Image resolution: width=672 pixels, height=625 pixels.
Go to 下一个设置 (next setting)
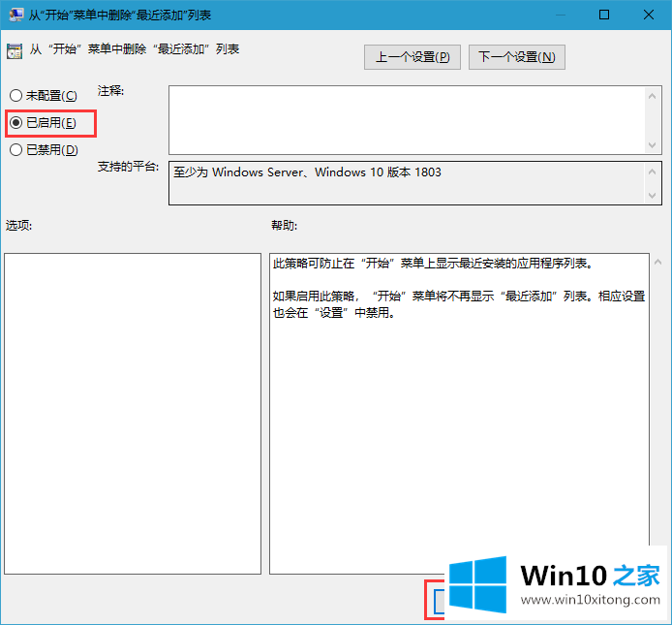(x=516, y=57)
